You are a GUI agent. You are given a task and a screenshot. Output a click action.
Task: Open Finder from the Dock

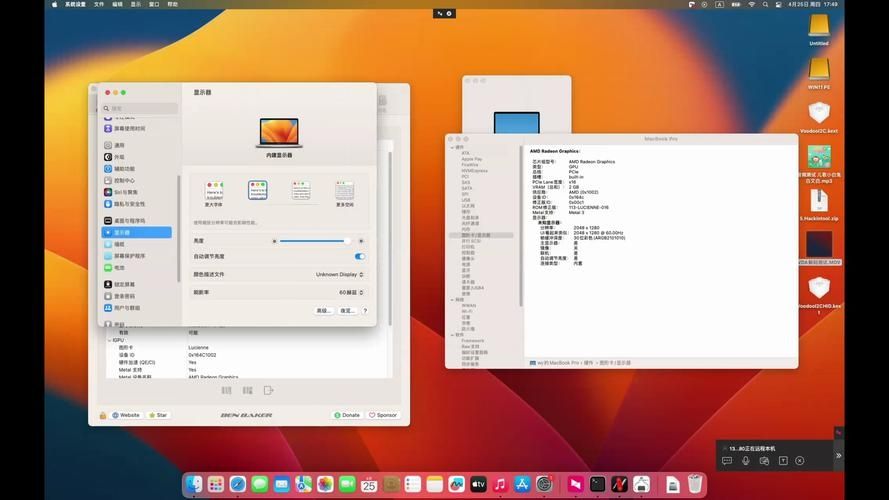[194, 484]
